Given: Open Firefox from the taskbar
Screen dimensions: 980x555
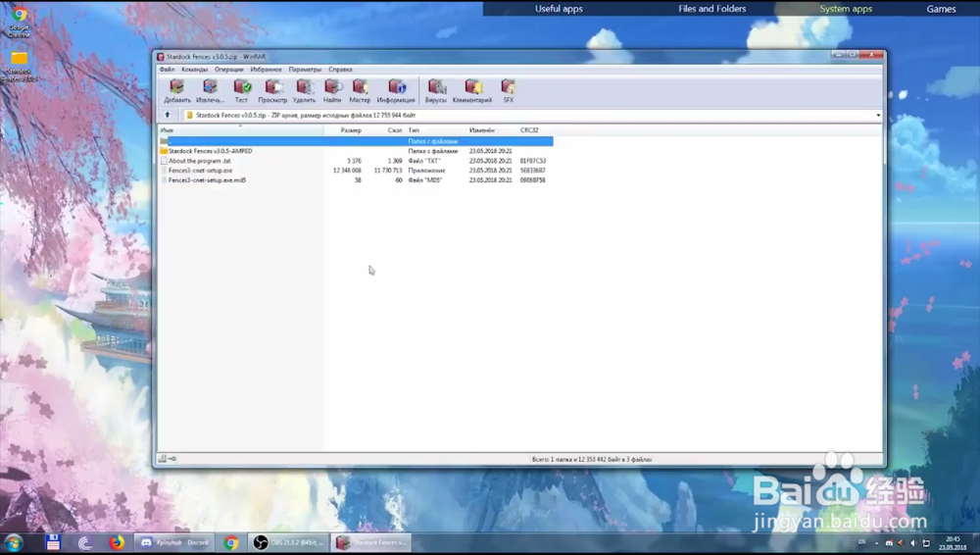Looking at the screenshot, I should click(117, 542).
